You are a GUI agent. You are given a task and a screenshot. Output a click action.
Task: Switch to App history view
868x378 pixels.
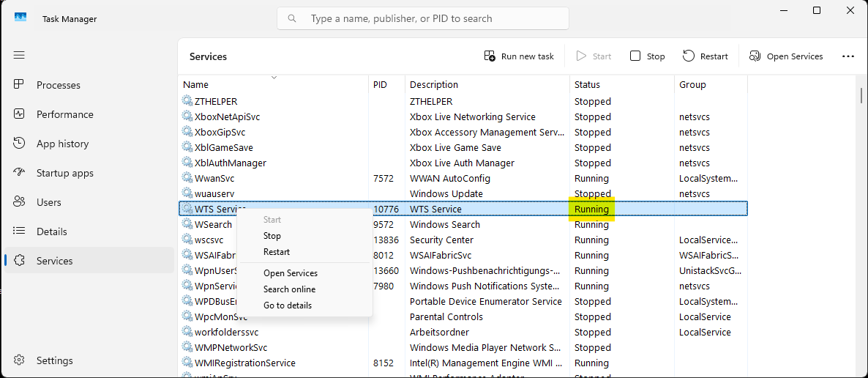[62, 144]
